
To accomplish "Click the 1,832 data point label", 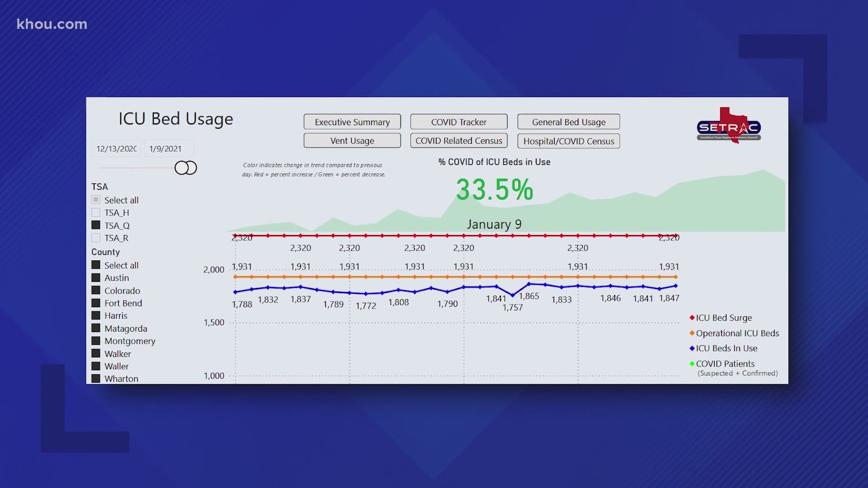I will 268,300.
